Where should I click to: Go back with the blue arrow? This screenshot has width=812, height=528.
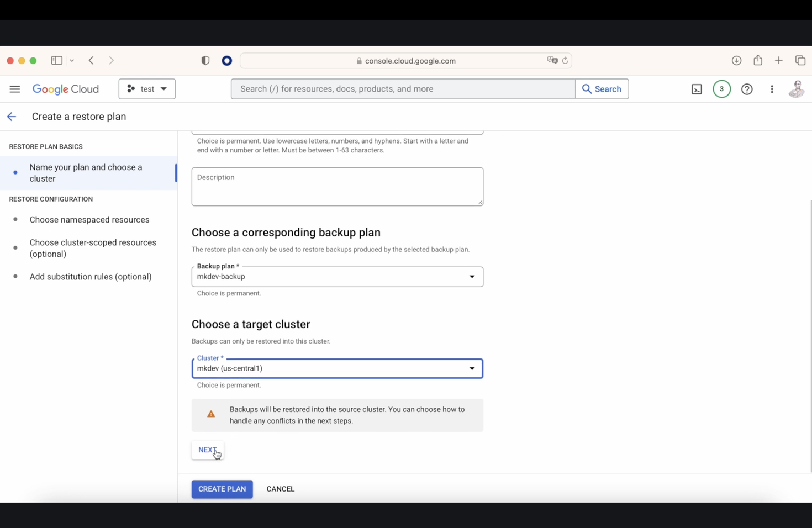click(x=12, y=117)
